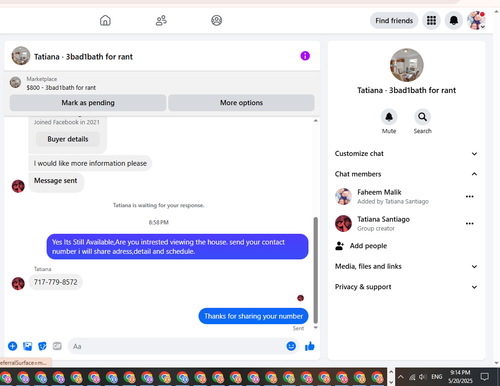500x386 pixels.
Task: Send a thumbs-up like
Action: [310, 347]
